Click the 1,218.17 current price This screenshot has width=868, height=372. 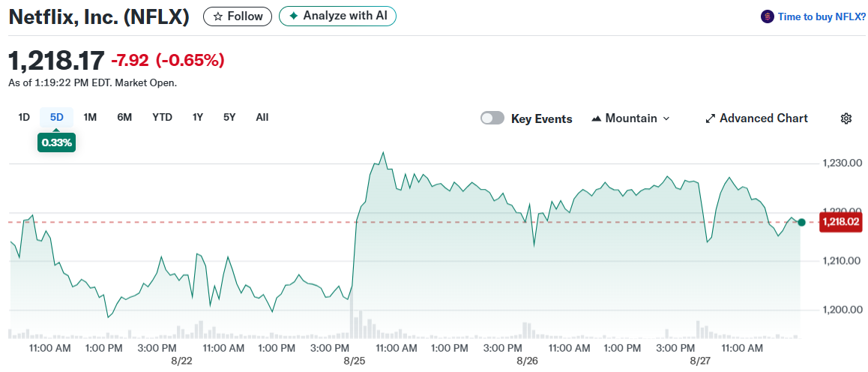click(56, 60)
